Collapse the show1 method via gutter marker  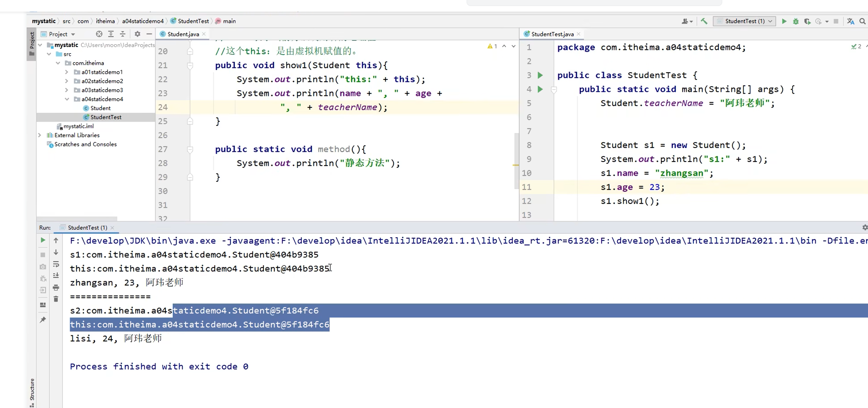point(190,65)
